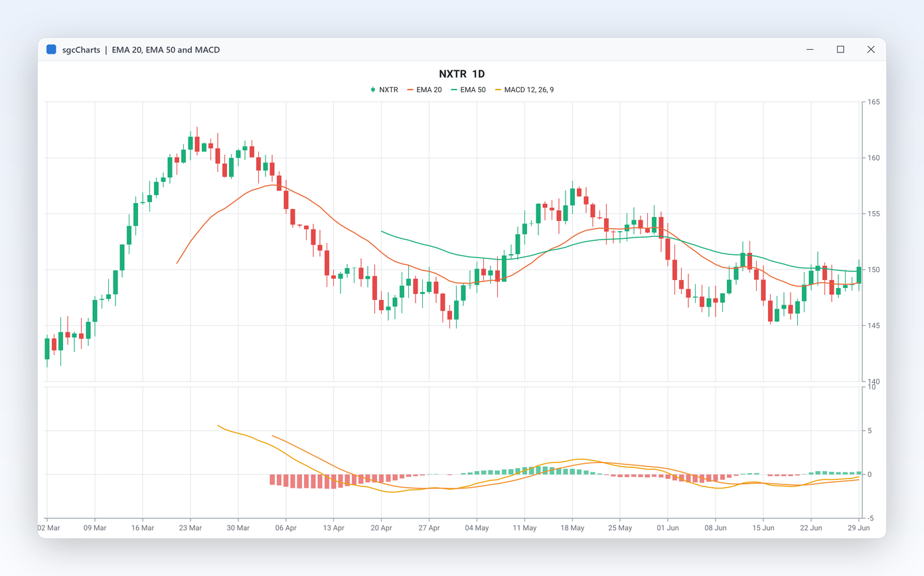Click the 15 Jun date axis label
The height and width of the screenshot is (576, 924).
tap(763, 528)
